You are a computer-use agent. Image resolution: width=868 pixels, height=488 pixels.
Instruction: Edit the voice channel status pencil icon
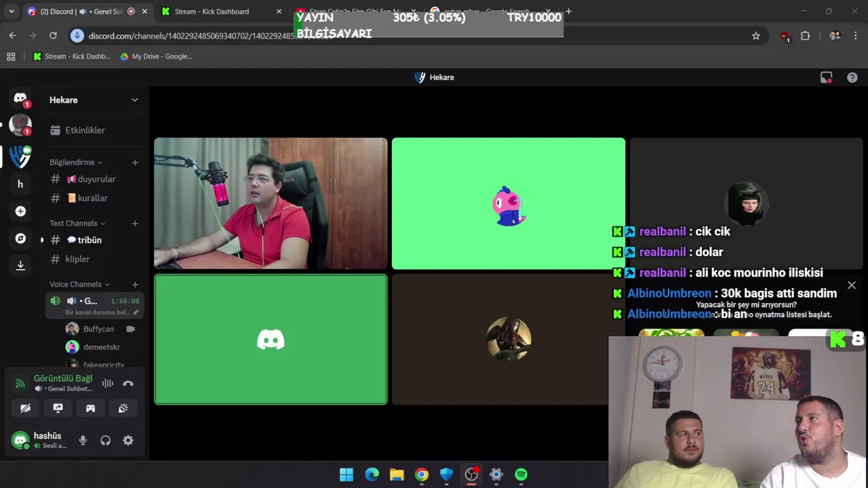pyautogui.click(x=136, y=312)
